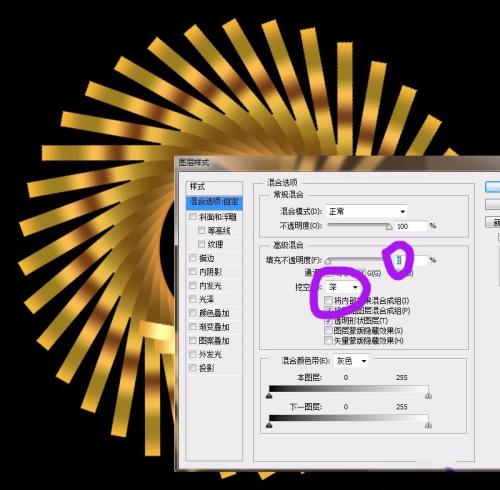The image size is (500, 490).
Task: Enable the 颜色叠加 checkbox
Action: [193, 313]
